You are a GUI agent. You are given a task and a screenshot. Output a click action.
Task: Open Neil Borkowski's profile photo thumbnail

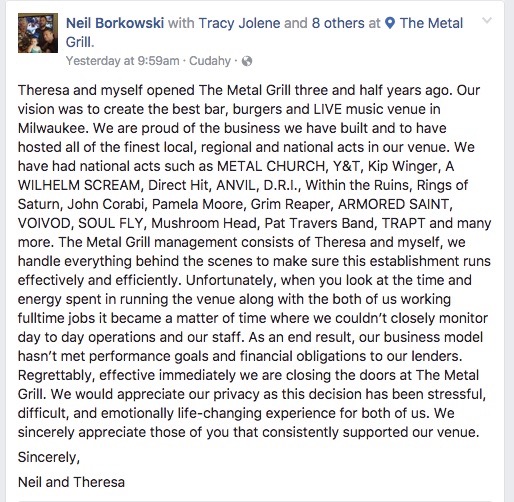pyautogui.click(x=38, y=33)
